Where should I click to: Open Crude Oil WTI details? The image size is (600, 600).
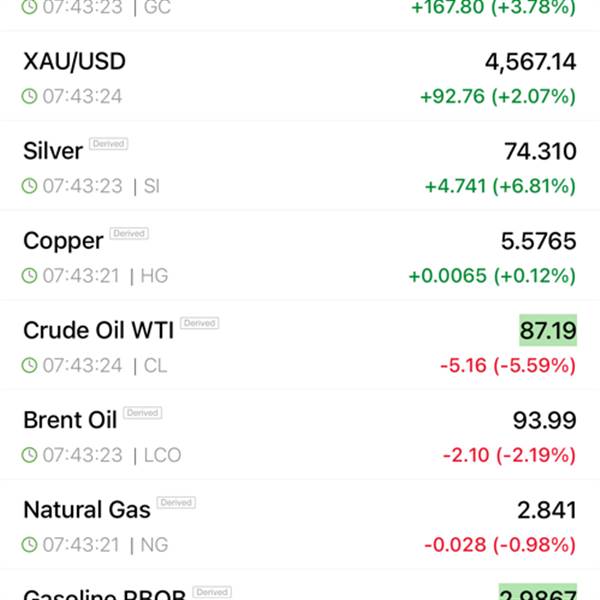(x=98, y=330)
